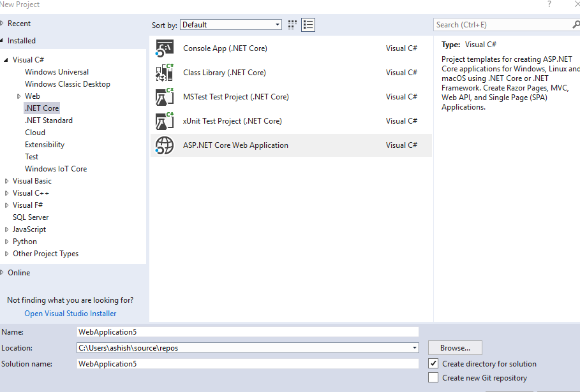
Task: Expand the Web tree node
Action: (x=19, y=96)
